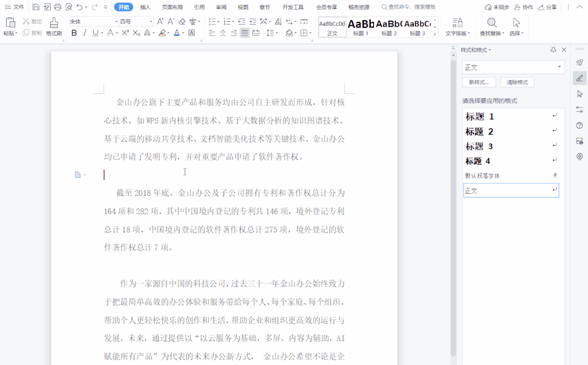Expand the 文字排版 dropdown

(x=458, y=33)
